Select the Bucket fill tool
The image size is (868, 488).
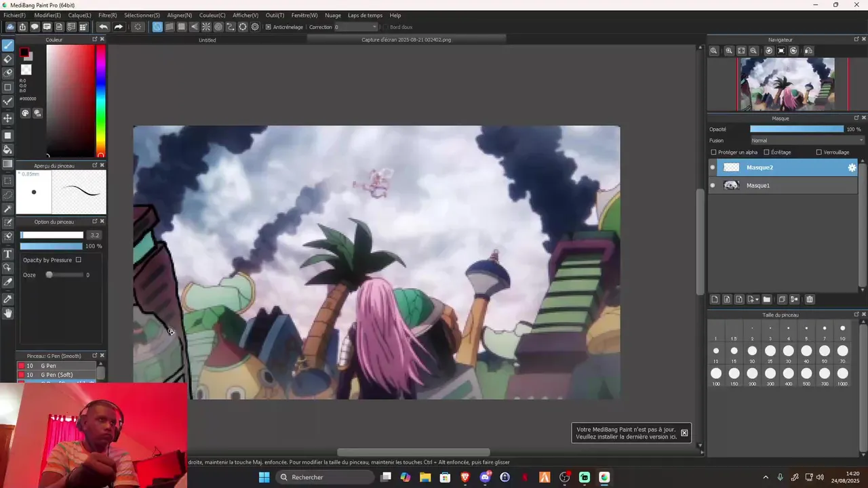(x=8, y=149)
